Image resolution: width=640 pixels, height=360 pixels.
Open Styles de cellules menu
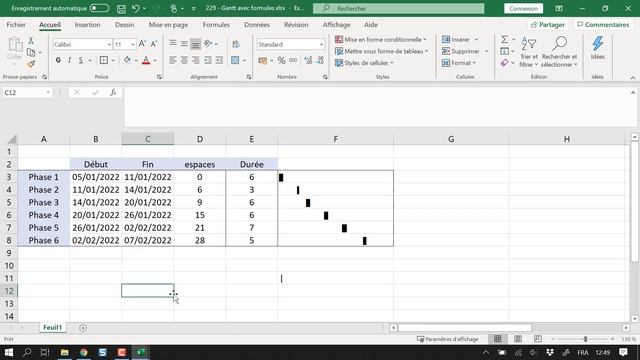[364, 63]
